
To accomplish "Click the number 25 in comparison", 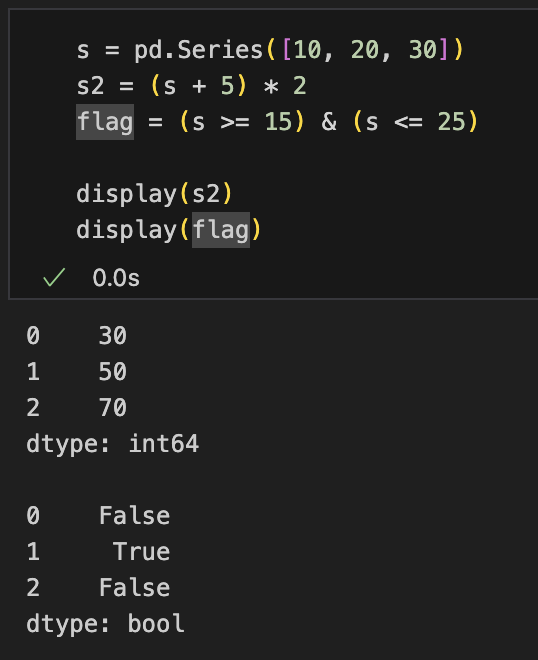I will [452, 122].
